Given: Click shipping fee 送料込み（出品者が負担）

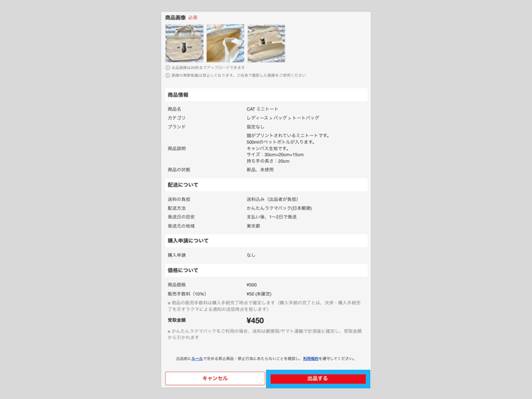Looking at the screenshot, I should pyautogui.click(x=273, y=199).
